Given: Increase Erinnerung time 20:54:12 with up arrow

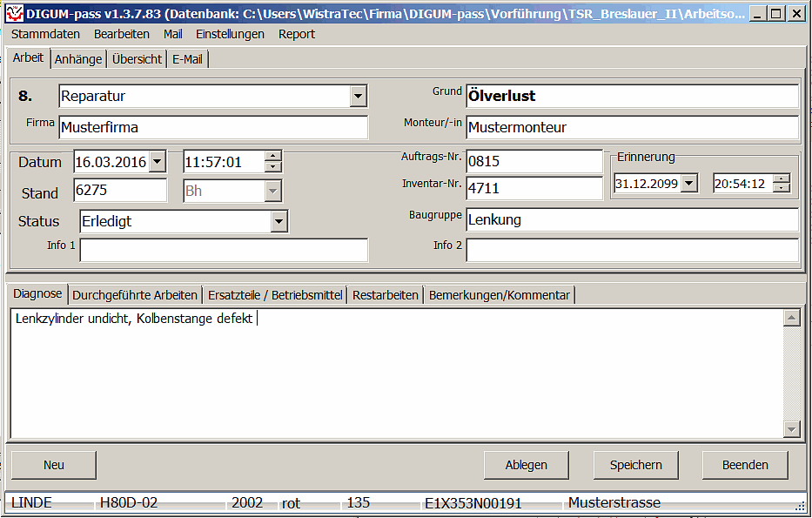Looking at the screenshot, I should click(781, 178).
